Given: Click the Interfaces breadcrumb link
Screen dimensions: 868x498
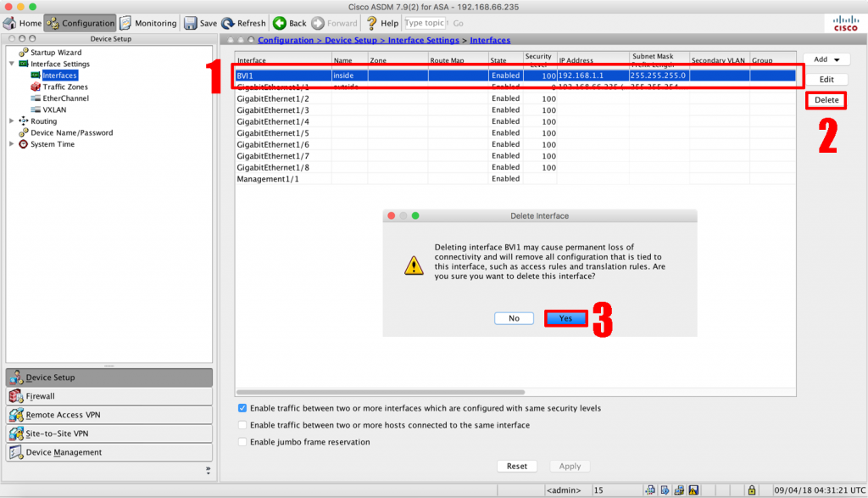Looking at the screenshot, I should pos(490,39).
